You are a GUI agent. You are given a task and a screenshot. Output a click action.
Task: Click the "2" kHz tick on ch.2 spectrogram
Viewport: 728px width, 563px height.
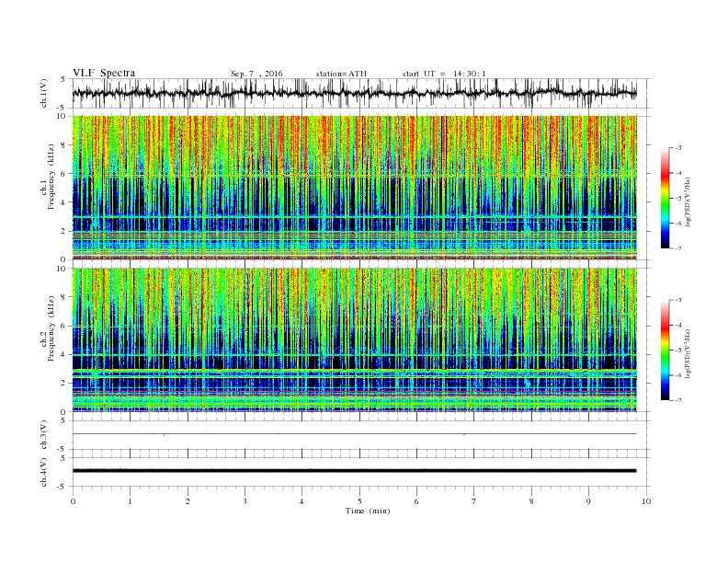coord(64,383)
